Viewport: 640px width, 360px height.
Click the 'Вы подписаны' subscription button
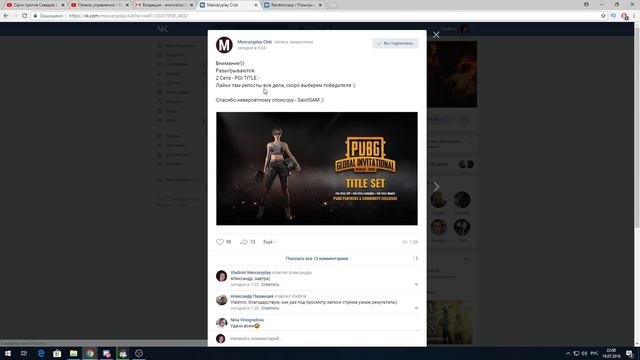(x=395, y=43)
